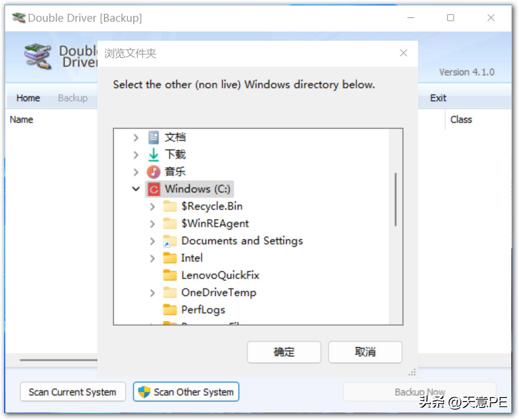
Task: Collapse the Windows (C:) tree node
Action: click(x=136, y=189)
